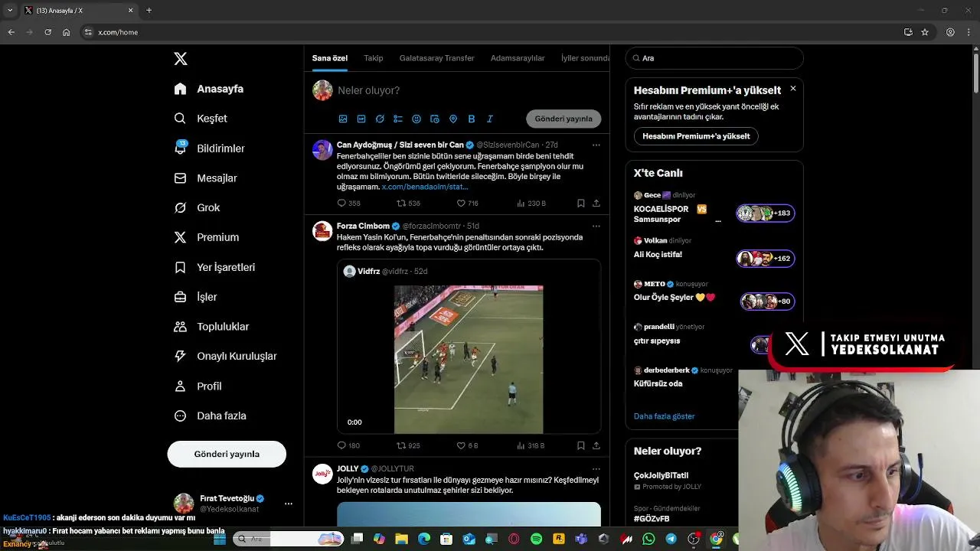Screen dimensions: 980x551
Task: Open Galatasaray Transfer tab
Action: click(436, 58)
